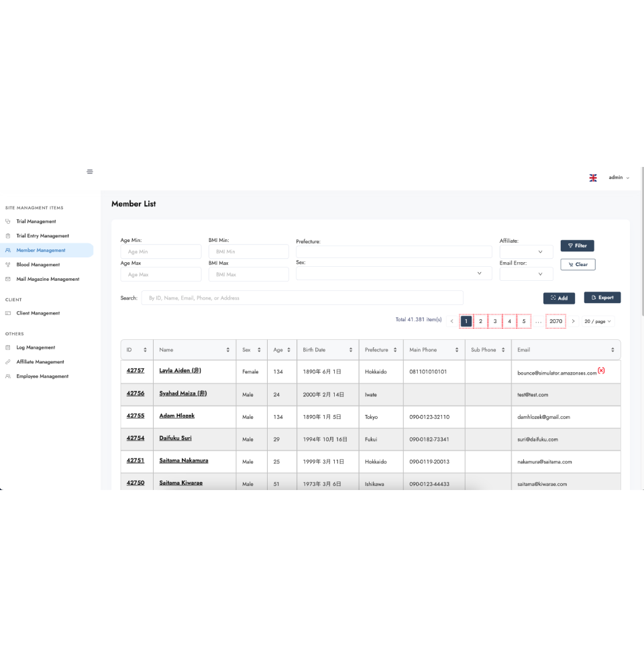Go to Log Management section
Image resolution: width=644 pixels, height=657 pixels.
point(36,347)
